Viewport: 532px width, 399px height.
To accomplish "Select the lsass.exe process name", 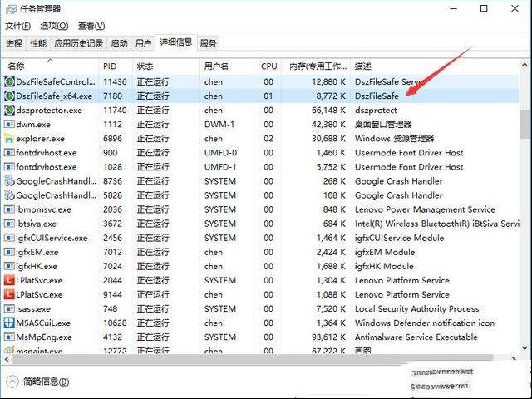I will (33, 309).
